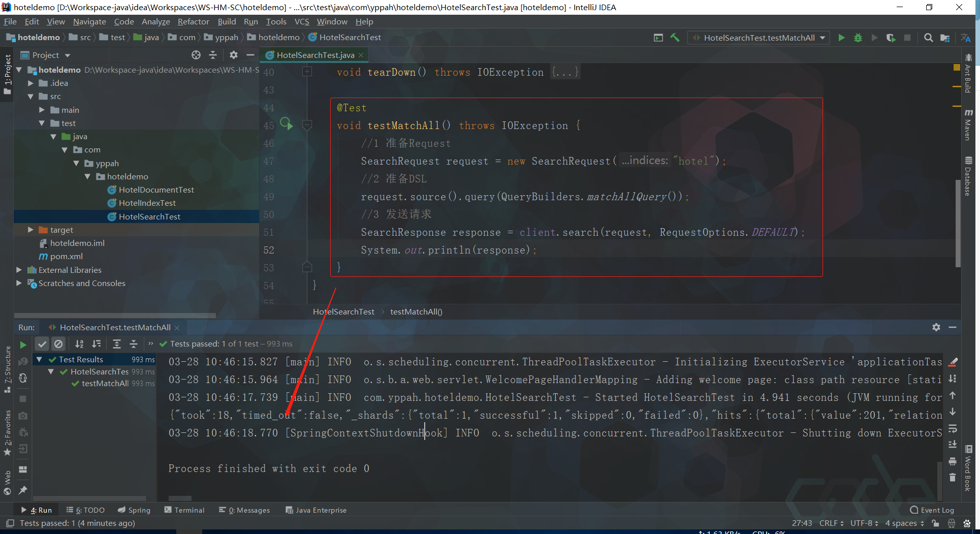The image size is (980, 534).
Task: Navigate down the stack trace arrow
Action: pos(953,412)
